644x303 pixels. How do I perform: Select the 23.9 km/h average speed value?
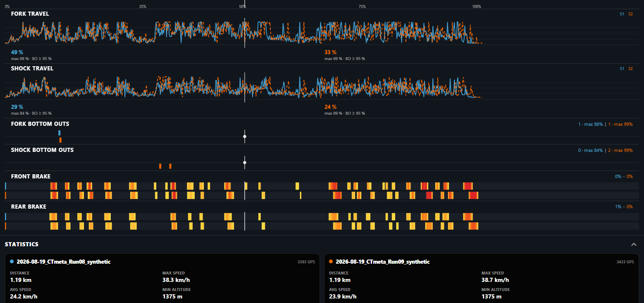pos(343,296)
